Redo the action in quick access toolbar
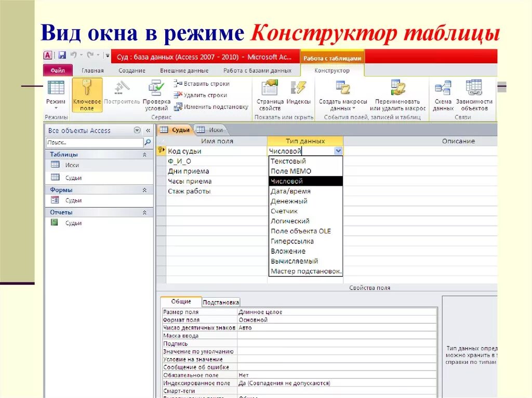This screenshot has height=398, width=532. [x=90, y=55]
